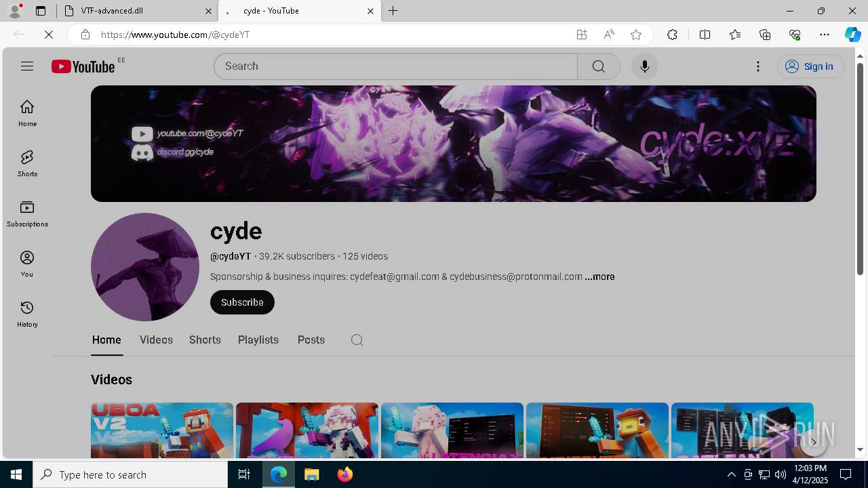The image size is (868, 488).
Task: View site information lock icon
Action: [85, 35]
